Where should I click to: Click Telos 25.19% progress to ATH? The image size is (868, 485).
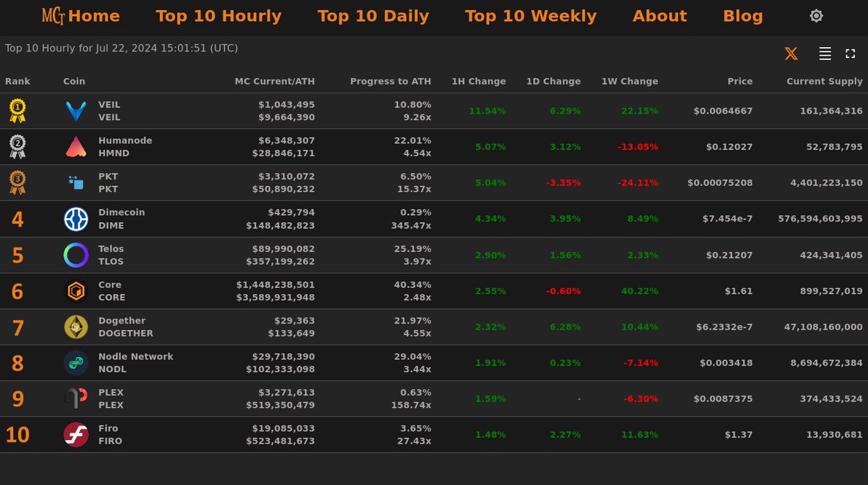[412, 248]
